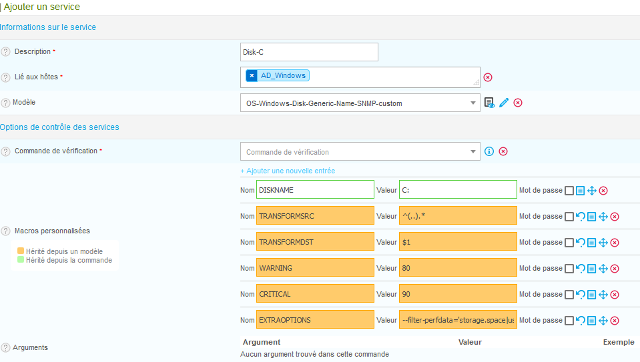Open help icon beside Arguments label
Viewport: 640px width, 362px height.
pyautogui.click(x=5, y=348)
